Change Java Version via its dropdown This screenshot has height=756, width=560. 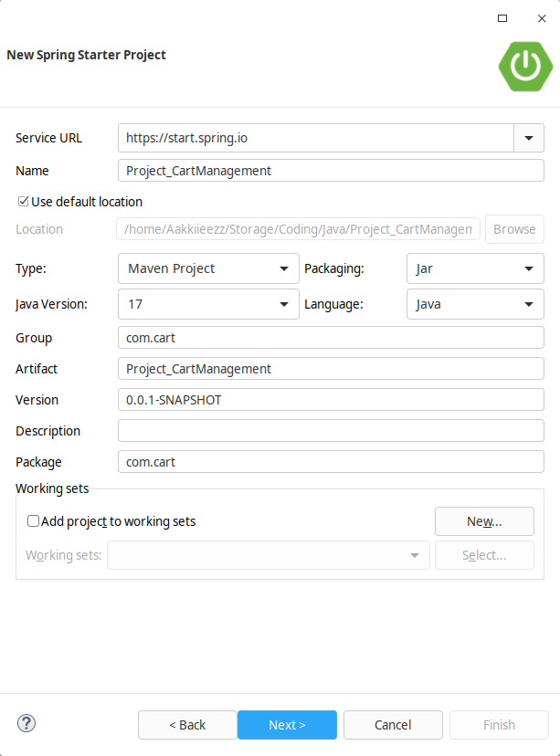click(283, 304)
